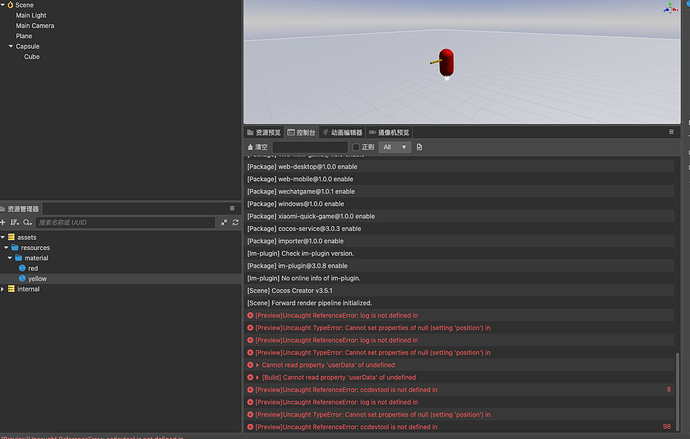Select the Main Light node
Image resolution: width=690 pixels, height=439 pixels.
(x=31, y=15)
